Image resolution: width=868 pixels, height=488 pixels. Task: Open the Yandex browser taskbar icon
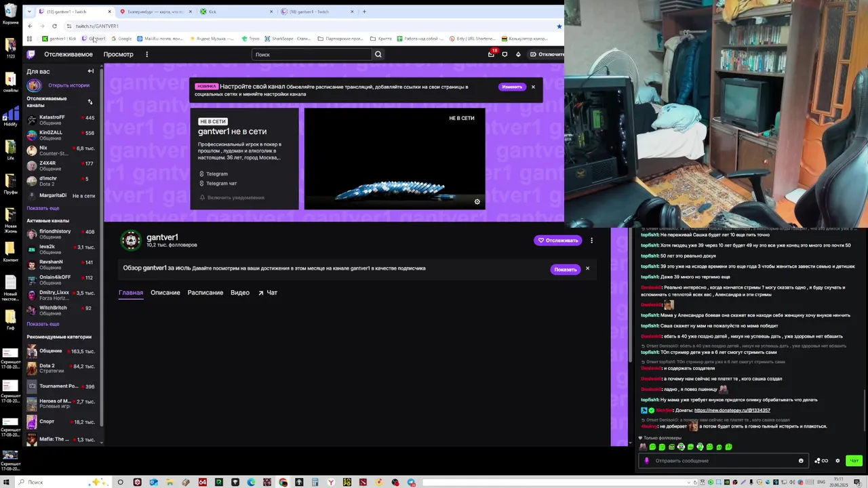(x=331, y=482)
